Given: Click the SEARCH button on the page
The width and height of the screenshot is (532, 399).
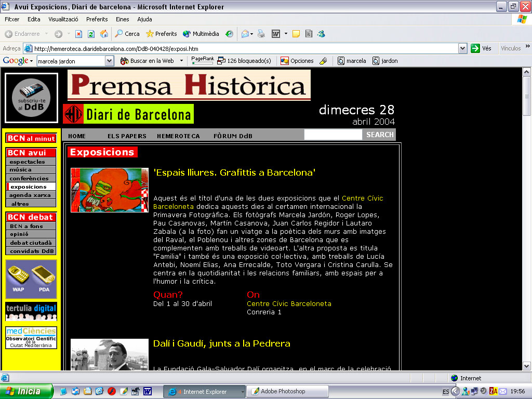Looking at the screenshot, I should (380, 135).
